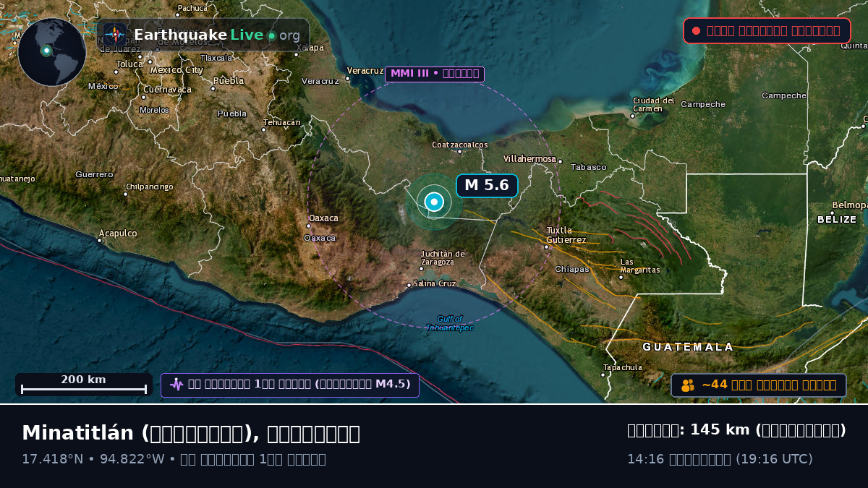Screen dimensions: 868x488
Task: Click the M4.5 aftershock info badge
Action: [290, 385]
